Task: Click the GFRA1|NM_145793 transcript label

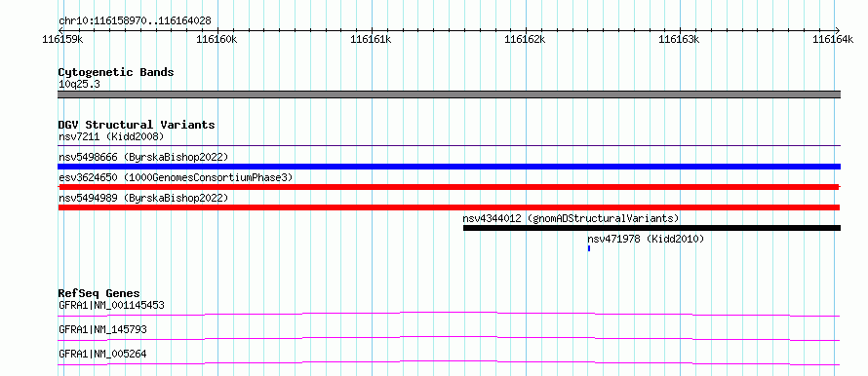Action: [x=102, y=329]
